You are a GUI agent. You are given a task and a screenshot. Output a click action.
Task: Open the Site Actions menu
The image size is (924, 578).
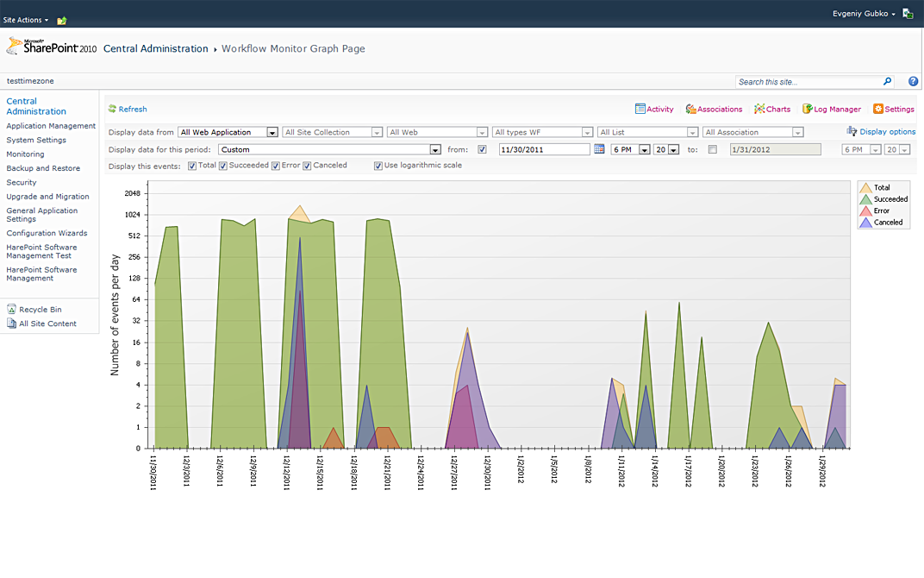26,19
